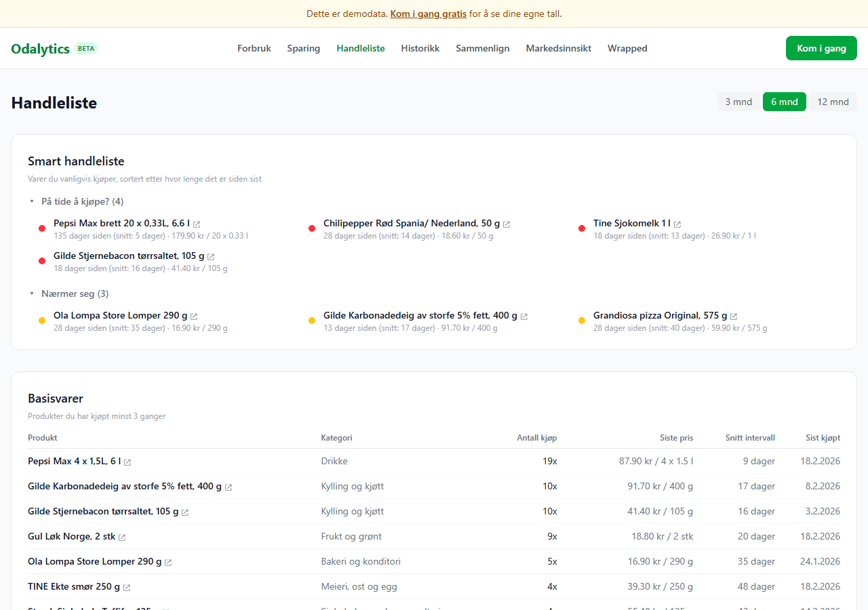Click external link icon next to Chilipepper Rød
868x610 pixels.
pyautogui.click(x=507, y=224)
